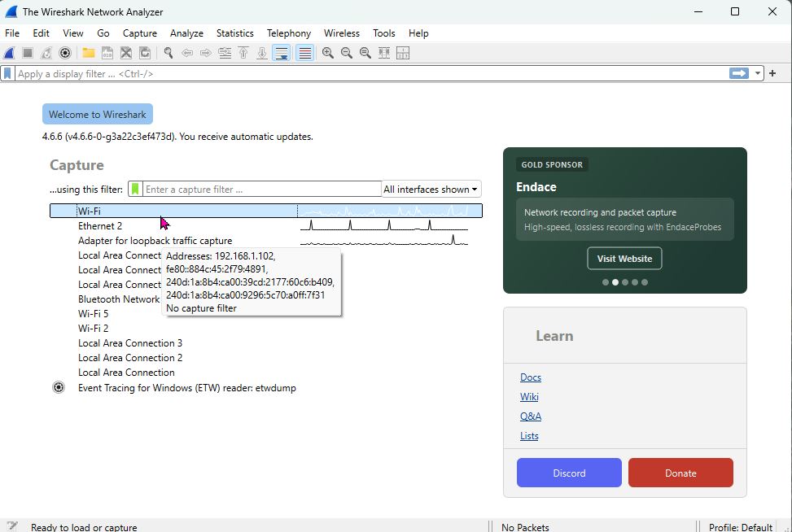Apply the display filter with the arrow button
This screenshot has width=792, height=532.
(739, 74)
